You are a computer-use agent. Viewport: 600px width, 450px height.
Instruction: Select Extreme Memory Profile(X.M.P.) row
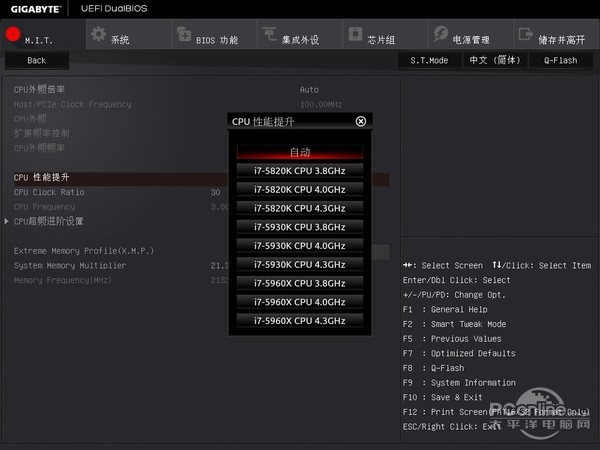pyautogui.click(x=120, y=251)
